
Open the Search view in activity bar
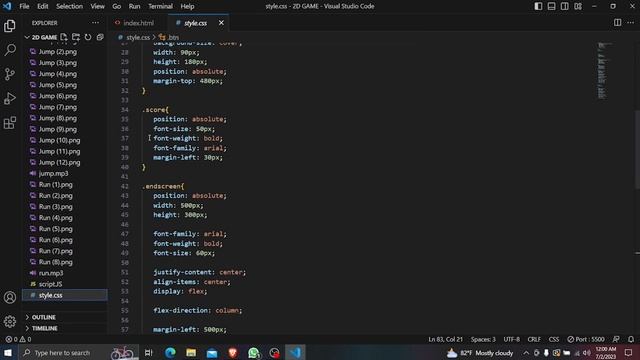(10, 50)
